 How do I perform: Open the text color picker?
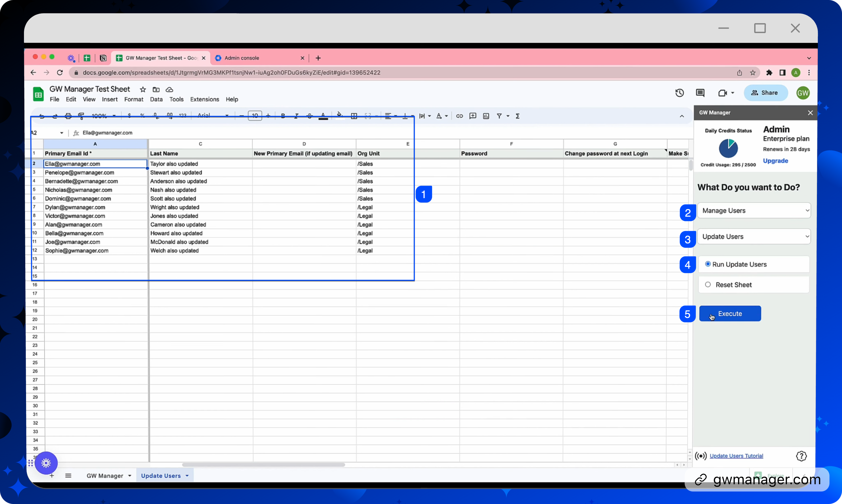[323, 116]
